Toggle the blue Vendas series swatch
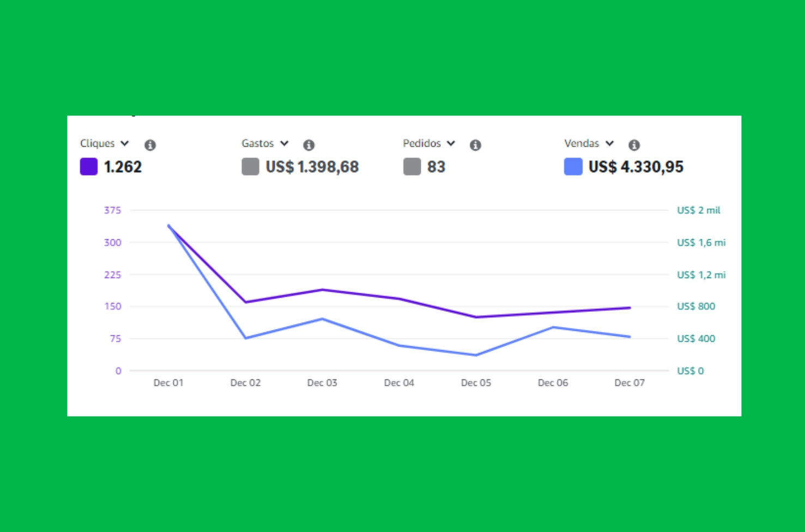 (x=573, y=167)
